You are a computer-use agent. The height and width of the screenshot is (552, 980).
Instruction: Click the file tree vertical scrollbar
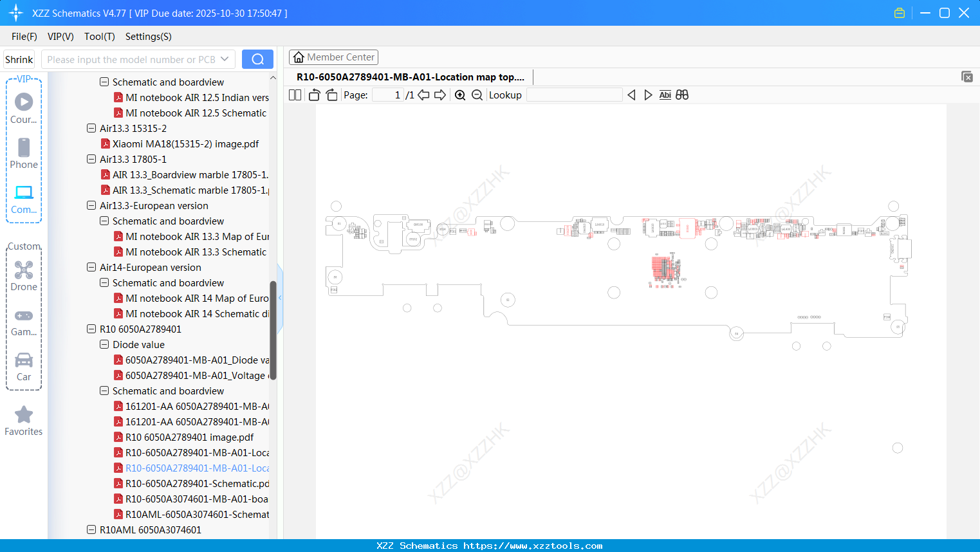273,331
